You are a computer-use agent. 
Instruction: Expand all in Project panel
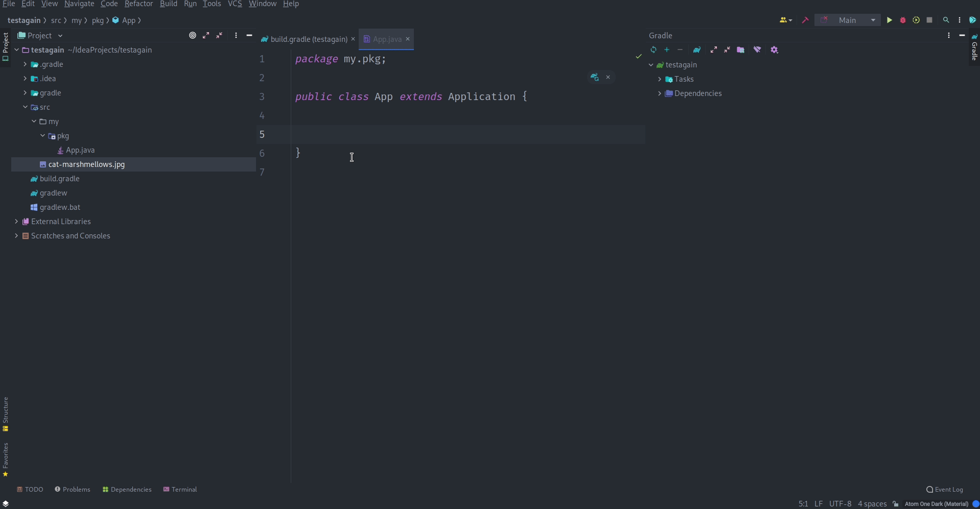(x=206, y=35)
